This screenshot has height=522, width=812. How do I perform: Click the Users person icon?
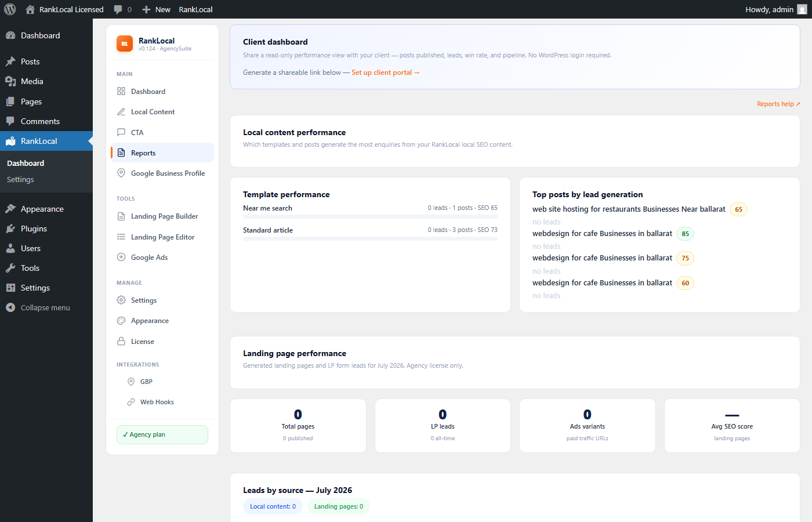tap(10, 248)
